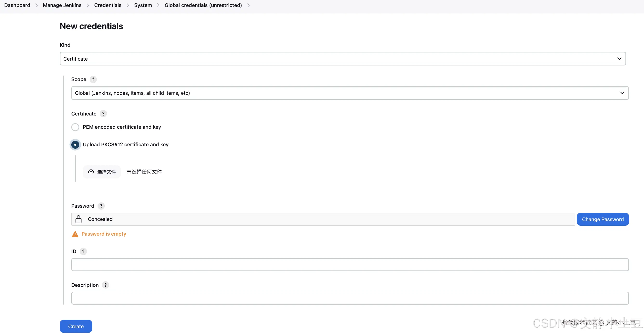Navigate to the Manage Jenkins breadcrumb
This screenshot has width=644, height=334.
62,5
